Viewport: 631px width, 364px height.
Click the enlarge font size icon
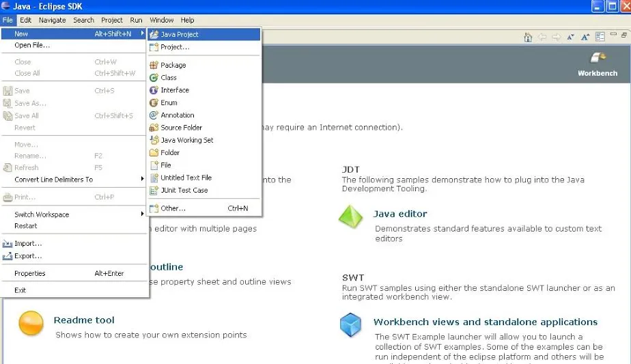[586, 37]
